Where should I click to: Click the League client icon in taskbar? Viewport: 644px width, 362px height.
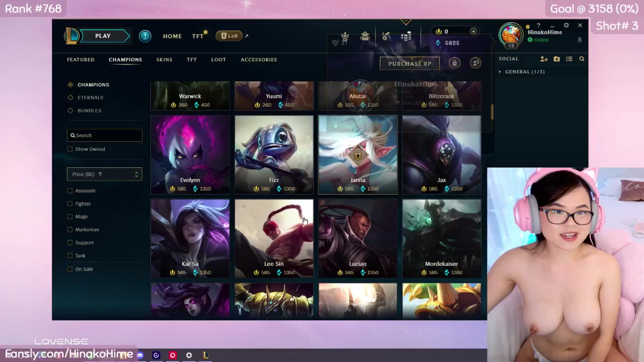[206, 355]
